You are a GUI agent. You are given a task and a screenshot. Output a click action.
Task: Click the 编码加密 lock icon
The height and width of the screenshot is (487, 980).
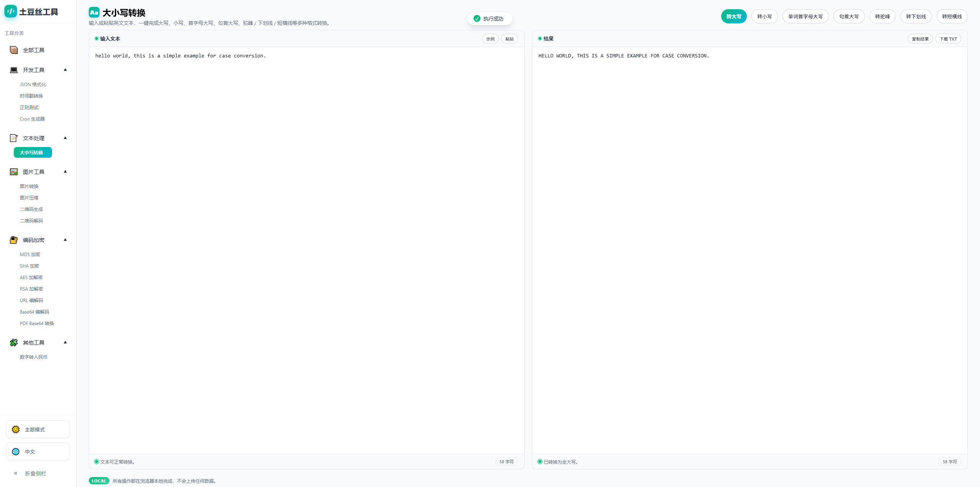coord(14,240)
